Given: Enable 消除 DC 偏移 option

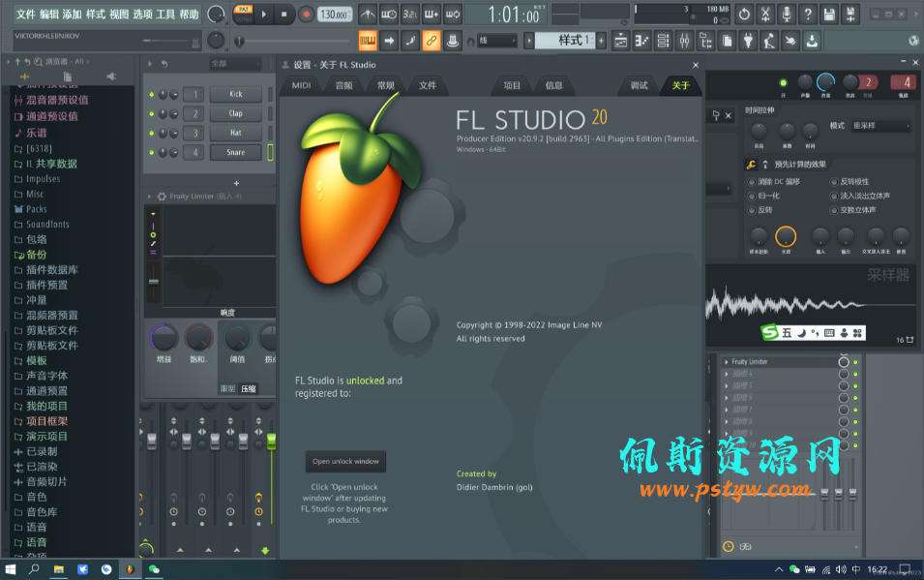Looking at the screenshot, I should 752,182.
